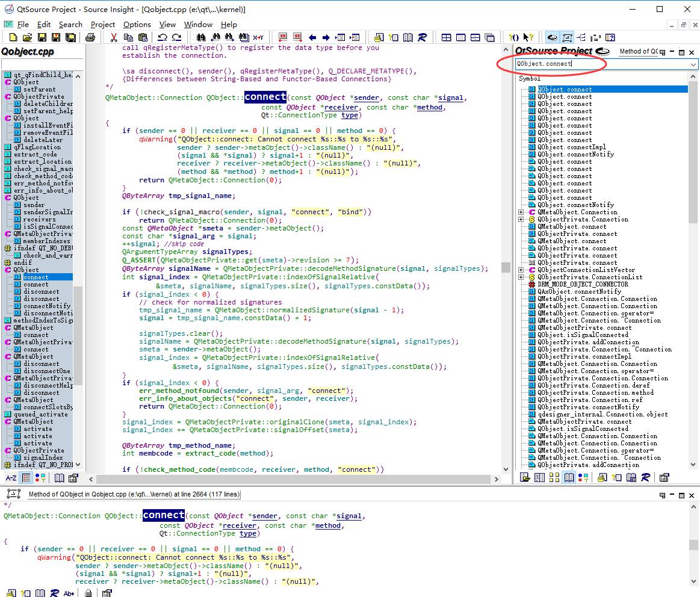Click the Undo icon in toolbar
The height and width of the screenshot is (597, 700).
pos(162,37)
